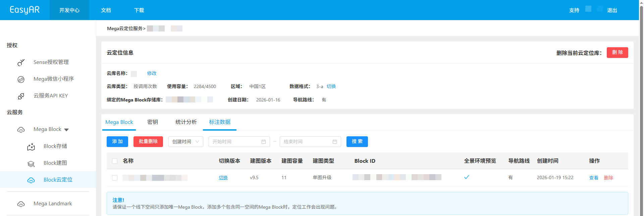644x216 pixels.
Task: Focus the 开始时间 date input
Action: coord(239,142)
